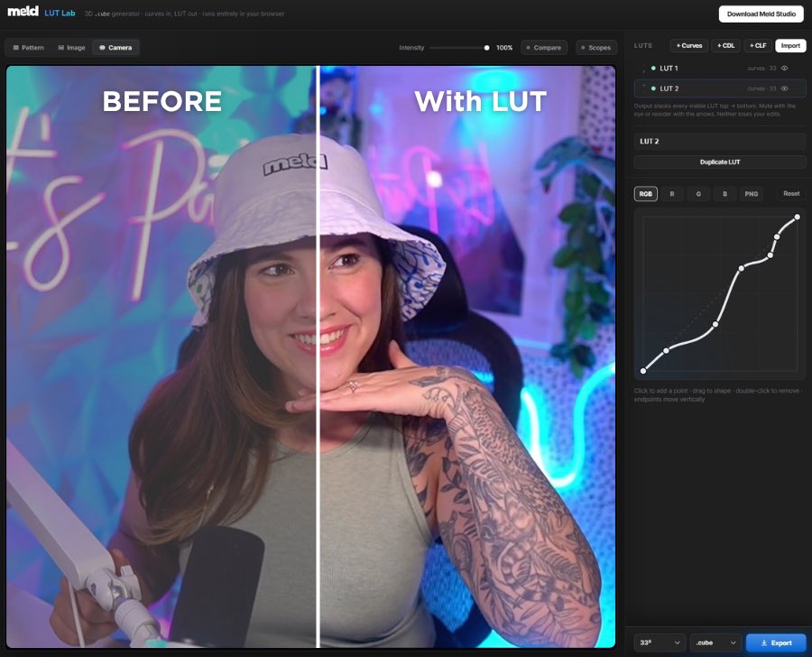Switch to the Image source tab
Image resolution: width=812 pixels, height=657 pixels.
tap(71, 48)
